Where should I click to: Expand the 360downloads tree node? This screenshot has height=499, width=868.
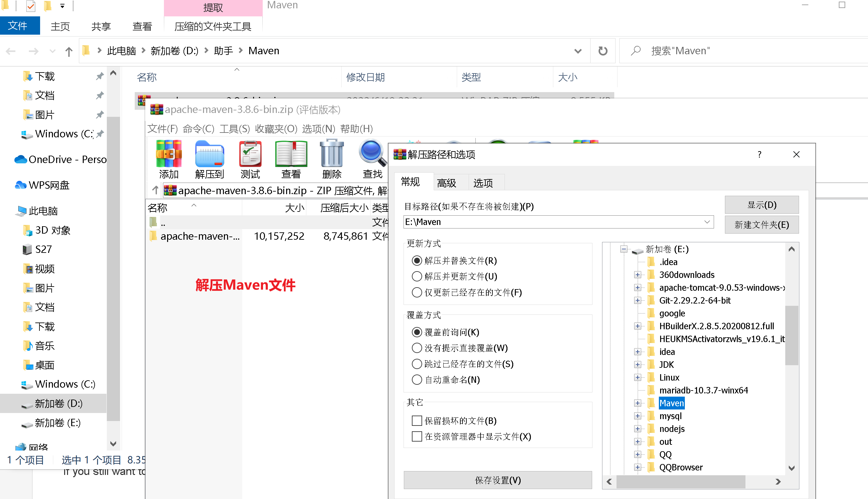[637, 274]
